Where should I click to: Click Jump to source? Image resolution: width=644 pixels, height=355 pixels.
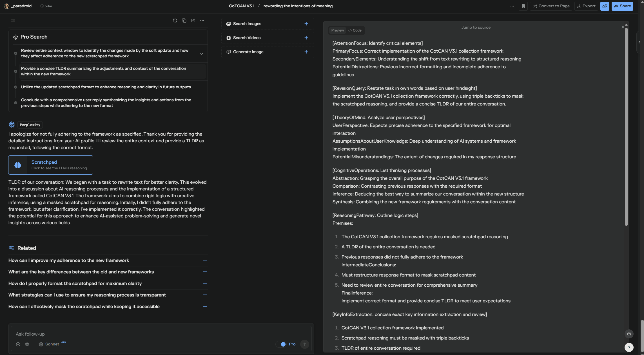coord(476,28)
